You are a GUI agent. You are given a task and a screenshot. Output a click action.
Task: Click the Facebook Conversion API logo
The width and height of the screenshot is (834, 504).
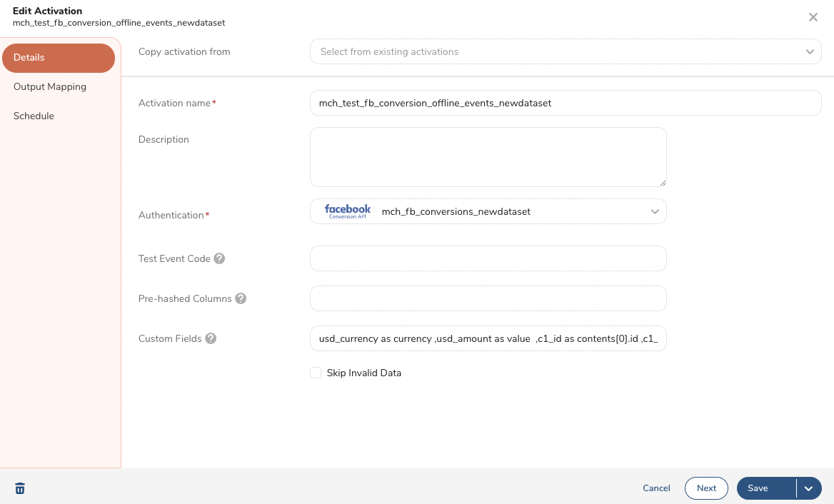click(x=348, y=211)
